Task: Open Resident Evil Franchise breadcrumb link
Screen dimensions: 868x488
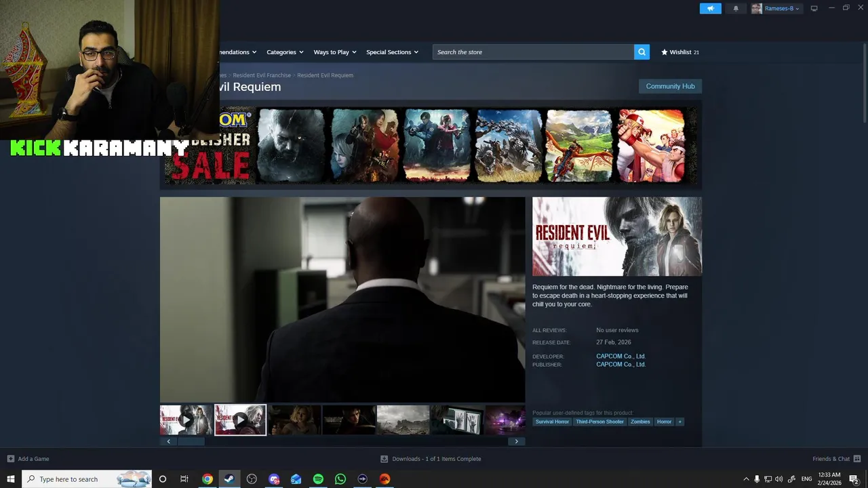Action: pyautogui.click(x=262, y=75)
